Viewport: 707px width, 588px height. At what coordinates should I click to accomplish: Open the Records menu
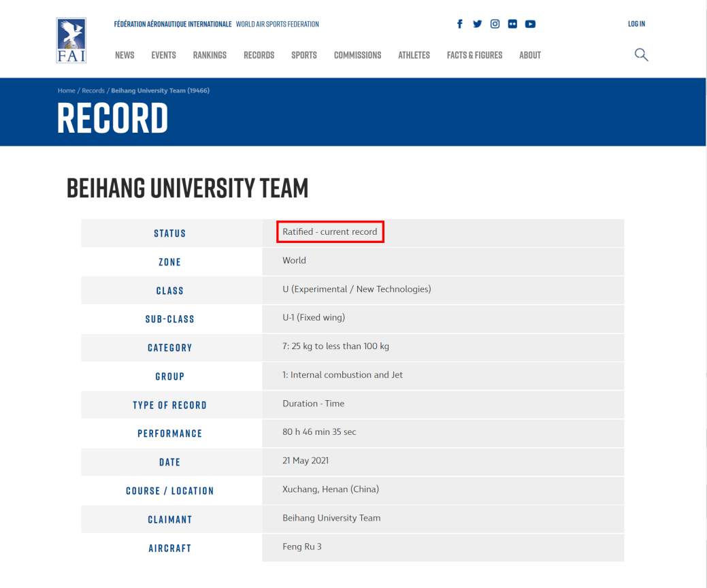[259, 55]
